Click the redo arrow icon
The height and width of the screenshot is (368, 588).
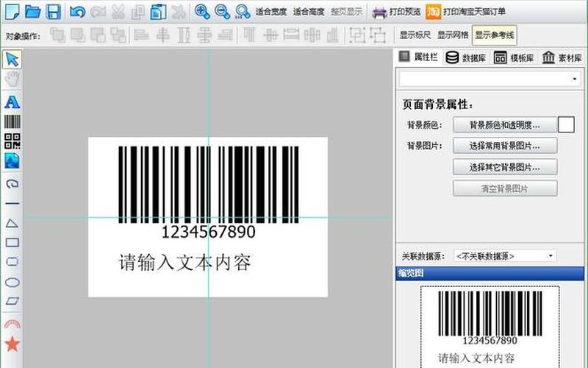(x=98, y=12)
